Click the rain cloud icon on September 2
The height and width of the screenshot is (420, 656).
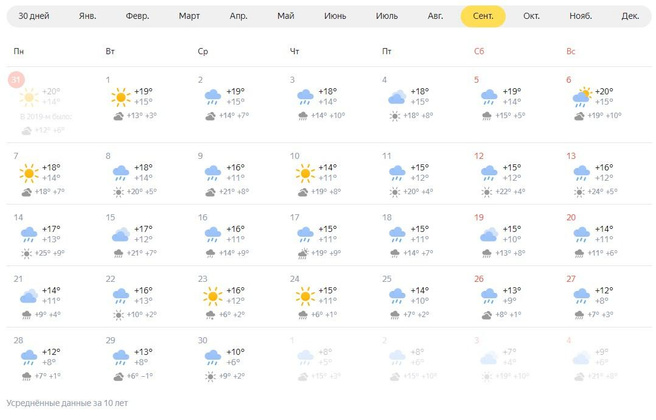[213, 96]
